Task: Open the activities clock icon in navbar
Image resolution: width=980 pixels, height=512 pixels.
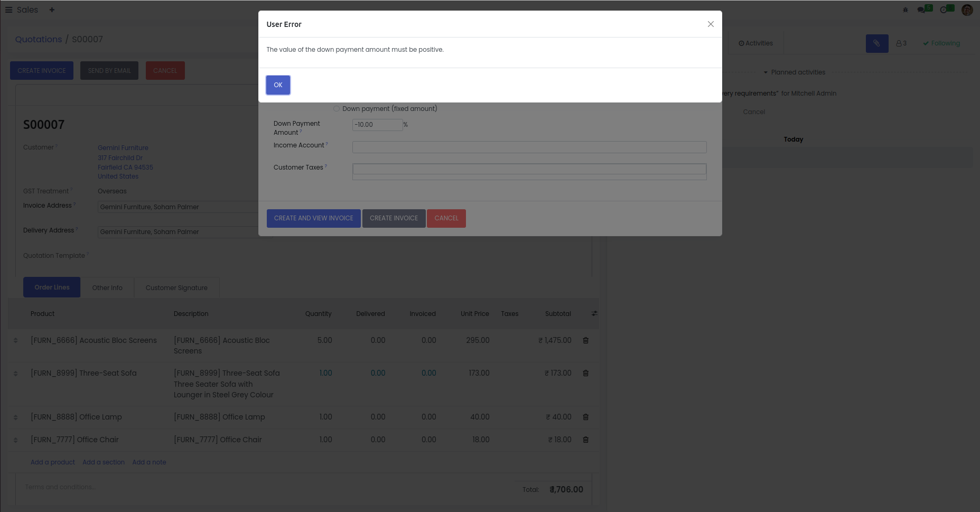Action: (945, 10)
